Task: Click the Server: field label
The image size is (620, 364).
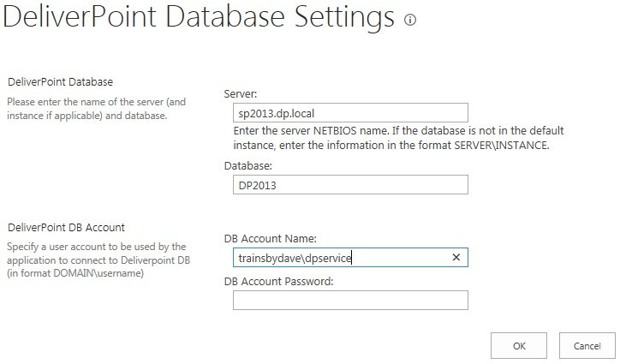Action: pos(241,94)
